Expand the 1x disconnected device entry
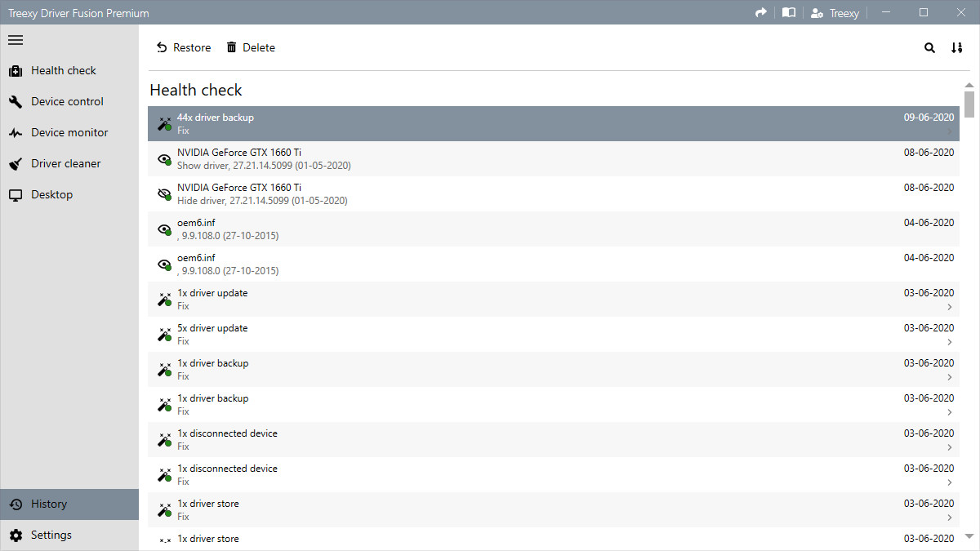The image size is (980, 551). (949, 447)
